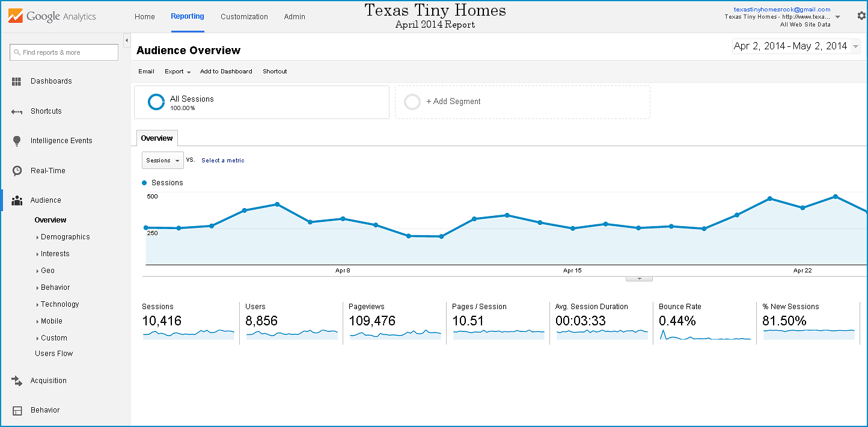Open the Sessions metric dropdown

[x=163, y=161]
